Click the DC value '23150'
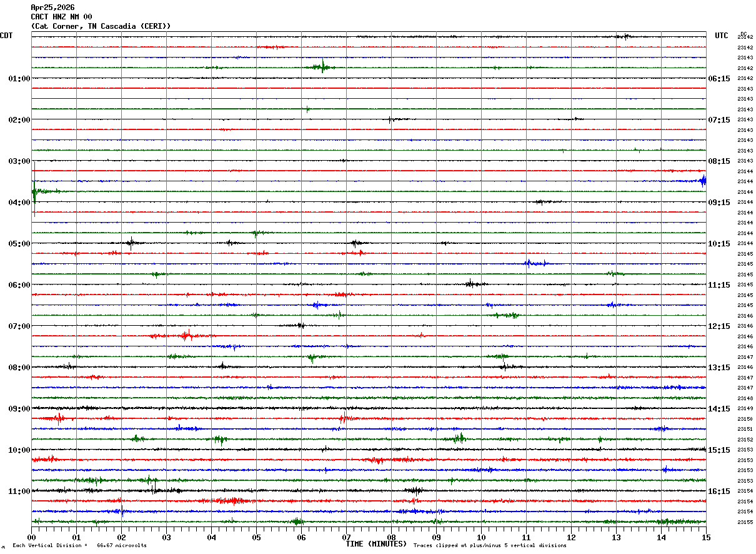The height and width of the screenshot is (554, 756). [x=745, y=419]
